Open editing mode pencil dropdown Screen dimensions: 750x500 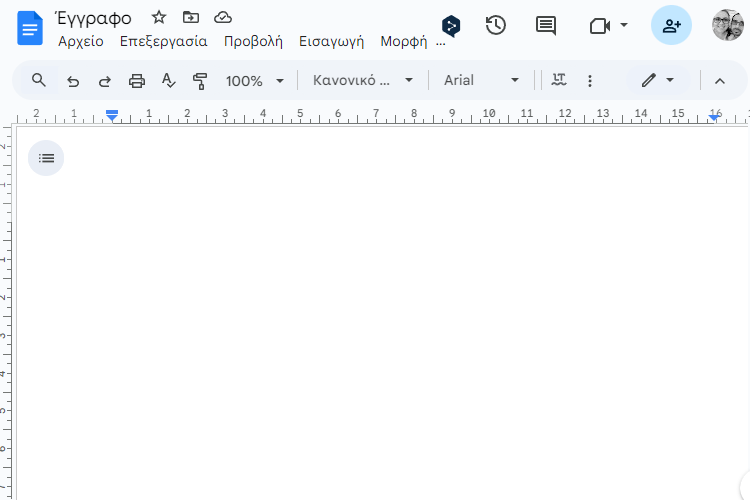pyautogui.click(x=658, y=80)
